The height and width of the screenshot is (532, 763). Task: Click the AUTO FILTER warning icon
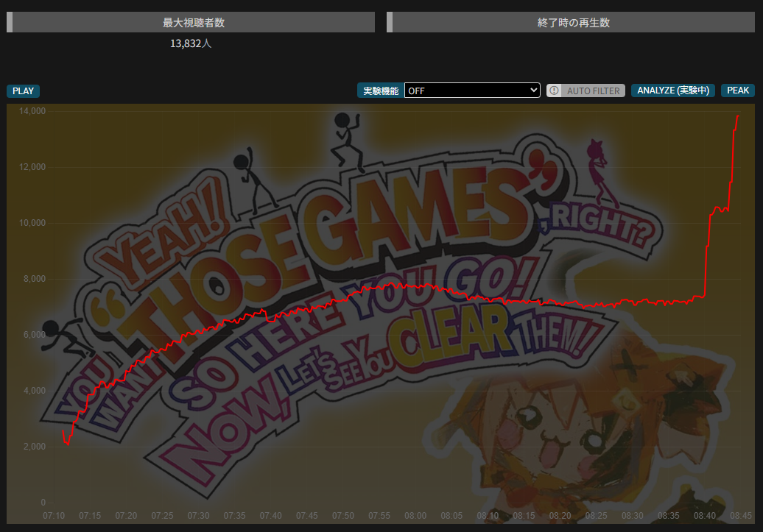554,91
